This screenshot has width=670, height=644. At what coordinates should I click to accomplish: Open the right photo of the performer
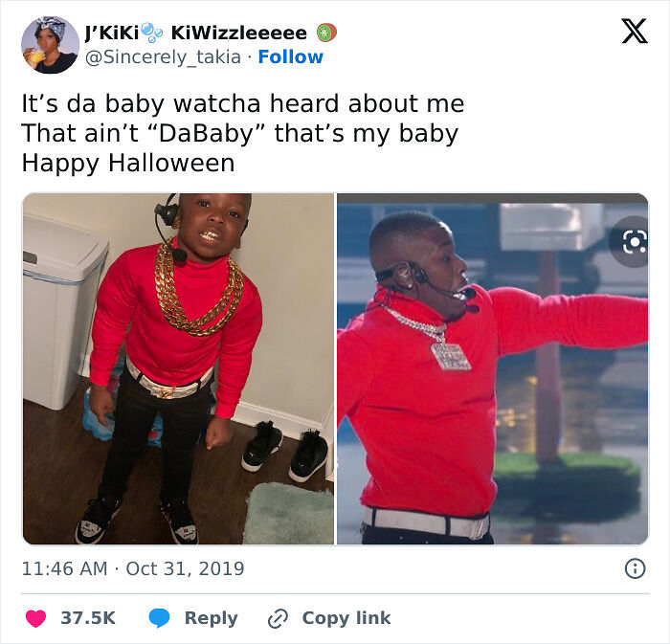coord(493,369)
